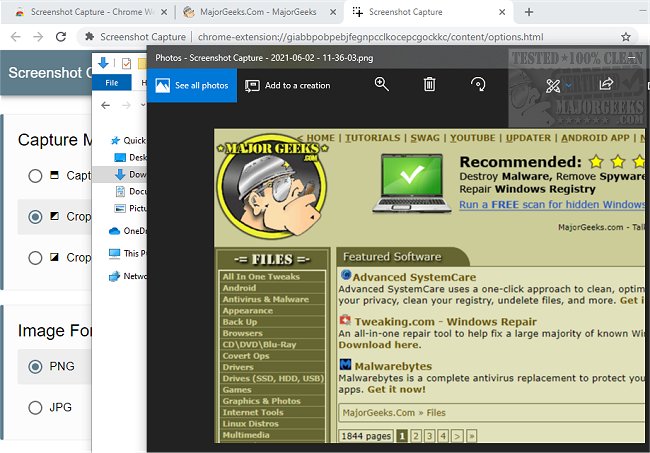
Task: Click the blue down arrow quick access icon
Action: [x=103, y=63]
